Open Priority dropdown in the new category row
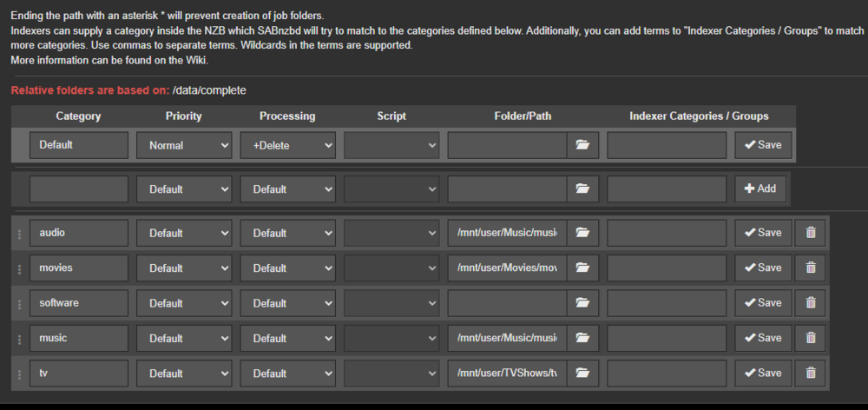868x410 pixels. (184, 189)
